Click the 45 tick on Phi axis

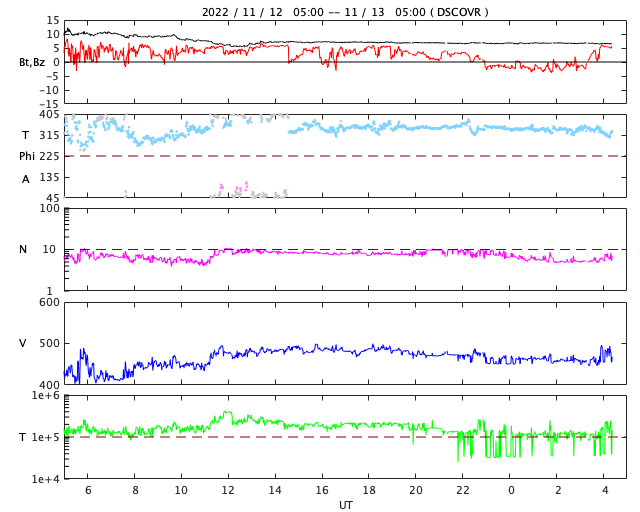point(52,198)
